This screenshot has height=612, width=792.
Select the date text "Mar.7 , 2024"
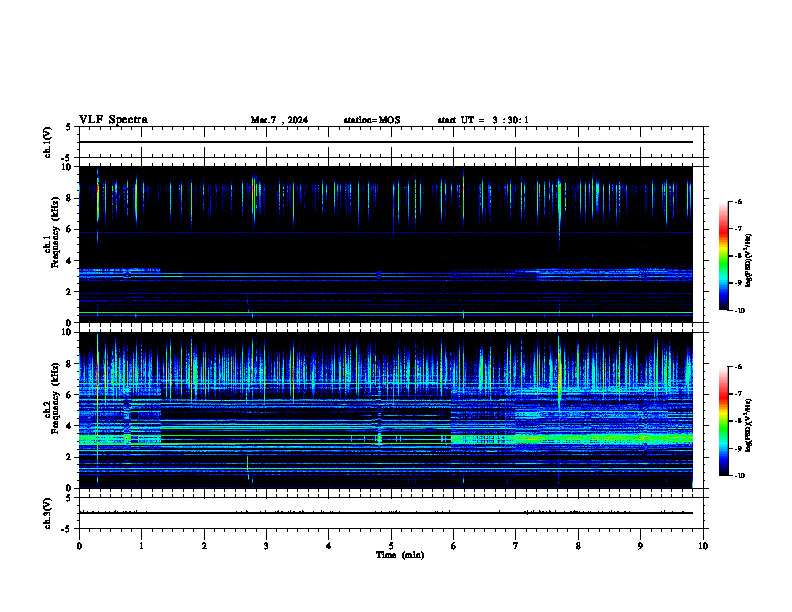(x=279, y=120)
